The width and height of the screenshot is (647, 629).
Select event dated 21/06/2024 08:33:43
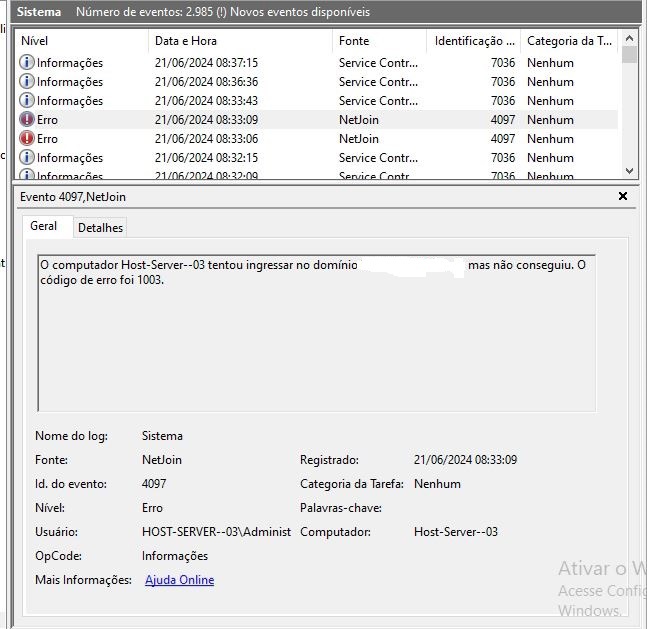coord(316,101)
